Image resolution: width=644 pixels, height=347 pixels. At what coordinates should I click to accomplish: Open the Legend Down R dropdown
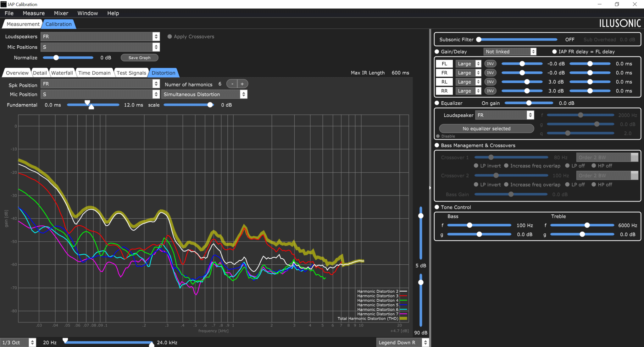(402, 343)
